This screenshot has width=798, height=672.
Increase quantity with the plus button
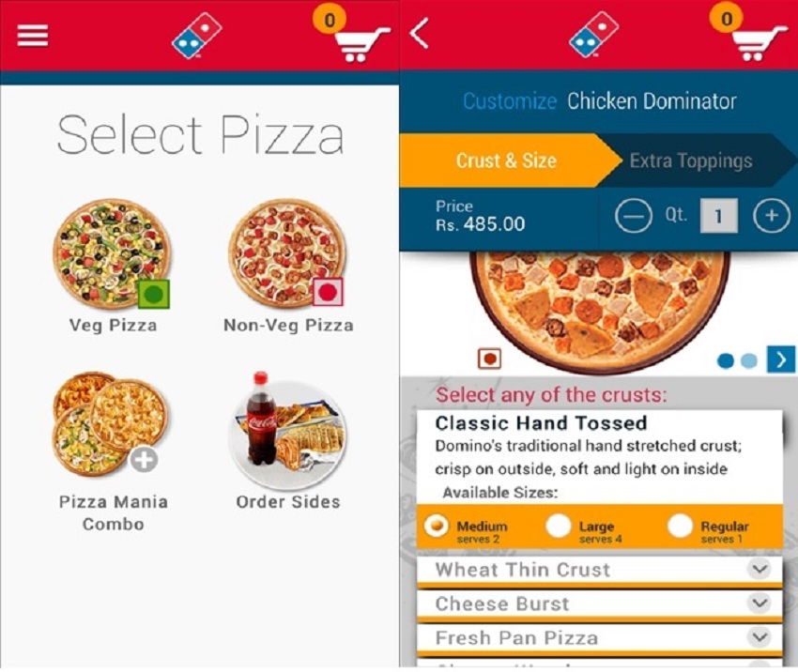772,216
